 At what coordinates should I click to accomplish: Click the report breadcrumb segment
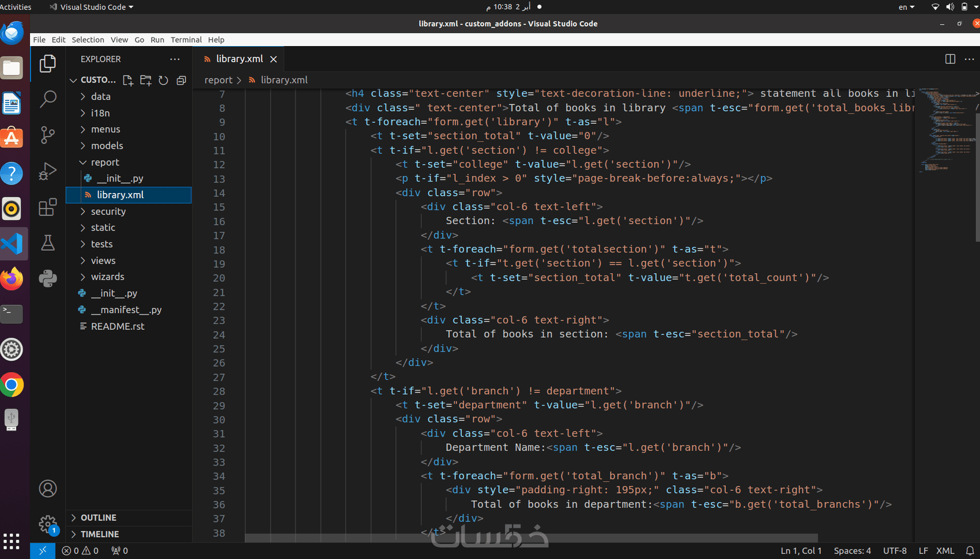pyautogui.click(x=218, y=80)
